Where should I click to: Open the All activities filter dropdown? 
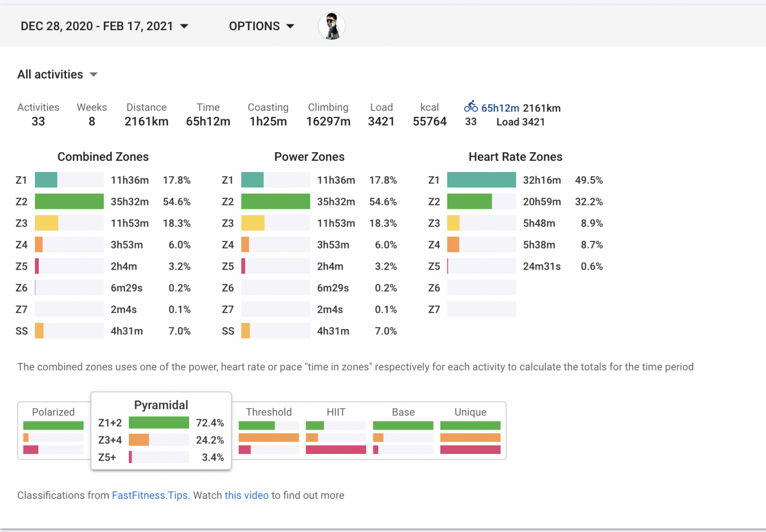pos(57,75)
